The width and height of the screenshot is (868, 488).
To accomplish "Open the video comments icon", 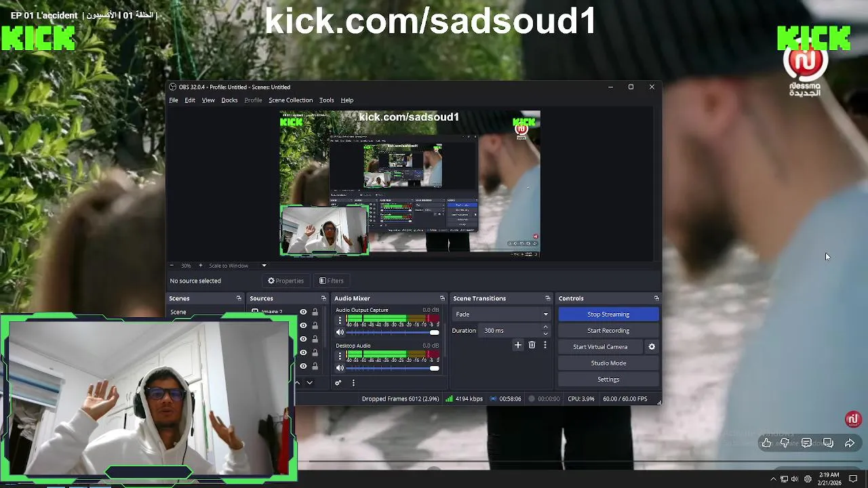I will (x=806, y=443).
